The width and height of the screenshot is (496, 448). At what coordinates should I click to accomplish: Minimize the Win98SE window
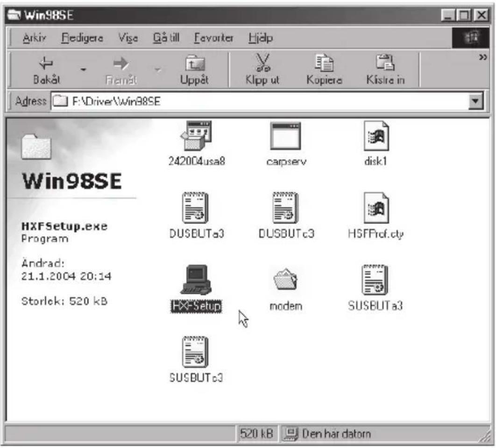(x=447, y=15)
